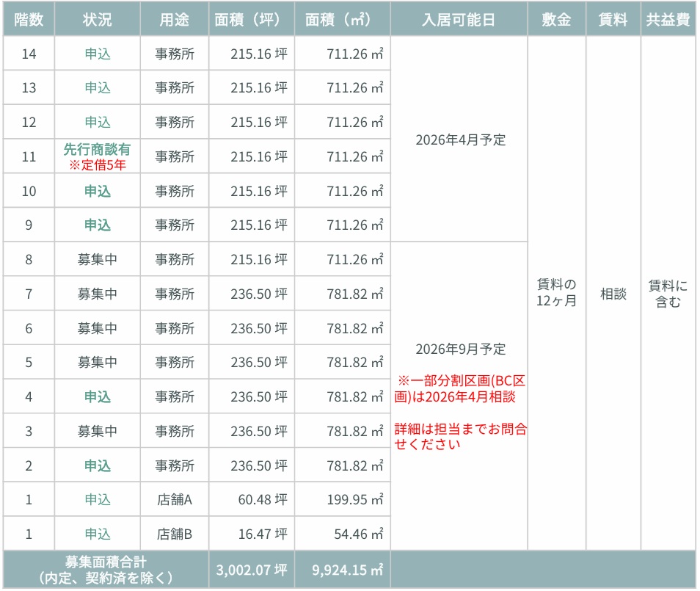
Task: Click the 敷金 column header
Action: pyautogui.click(x=556, y=20)
